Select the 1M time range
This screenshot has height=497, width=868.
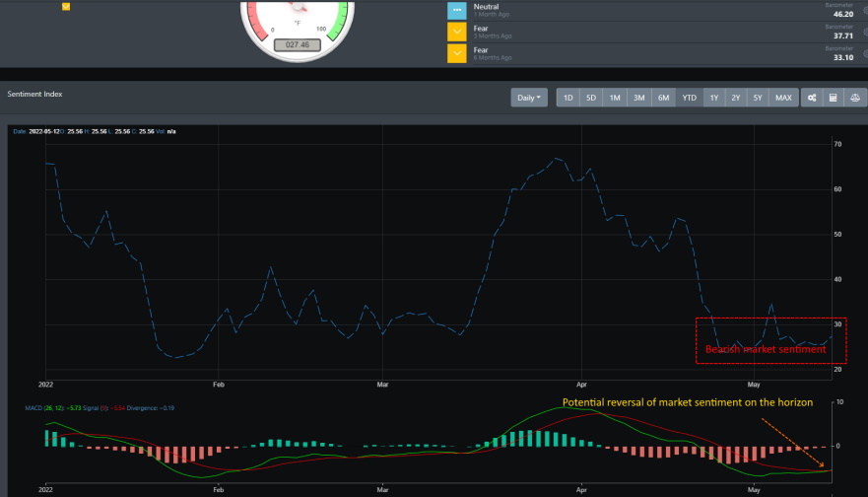coord(615,98)
